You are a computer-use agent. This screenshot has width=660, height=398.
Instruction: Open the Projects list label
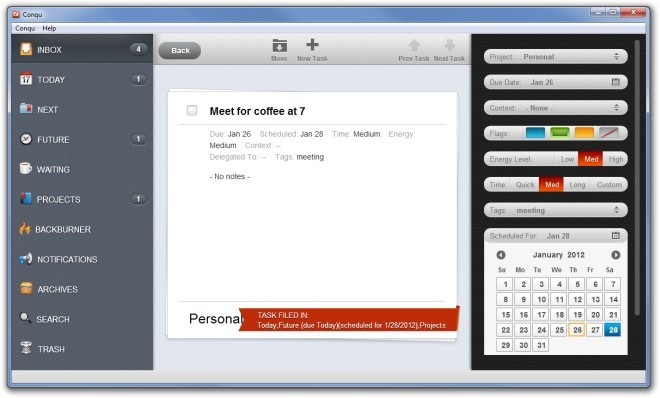click(59, 199)
